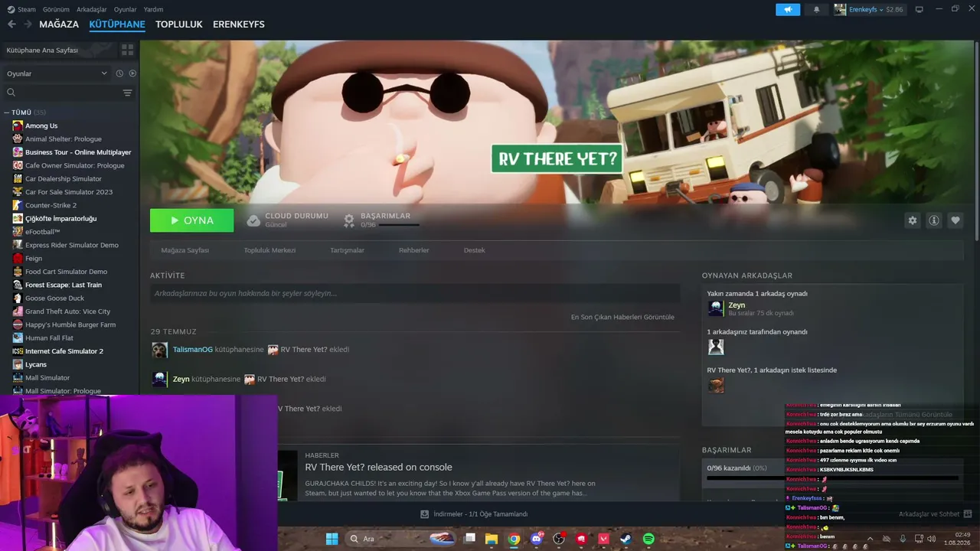Screen dimensions: 980x551
Task: Click the library search field
Action: [63, 93]
